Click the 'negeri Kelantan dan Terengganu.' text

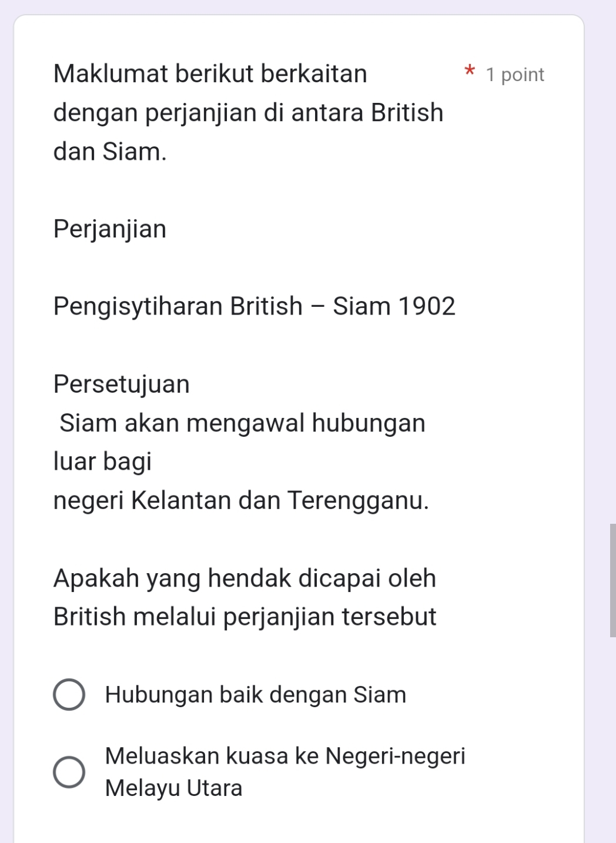point(241,500)
